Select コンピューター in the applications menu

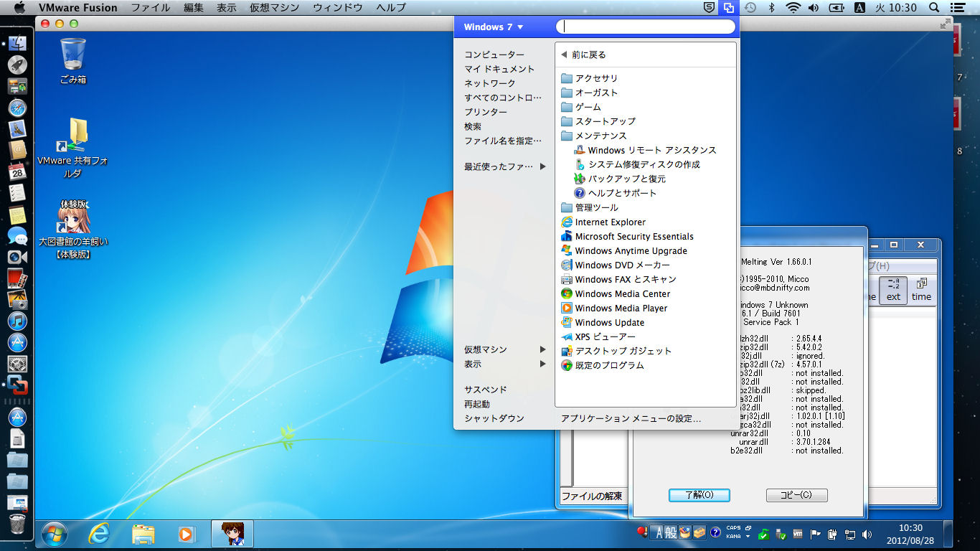point(494,55)
